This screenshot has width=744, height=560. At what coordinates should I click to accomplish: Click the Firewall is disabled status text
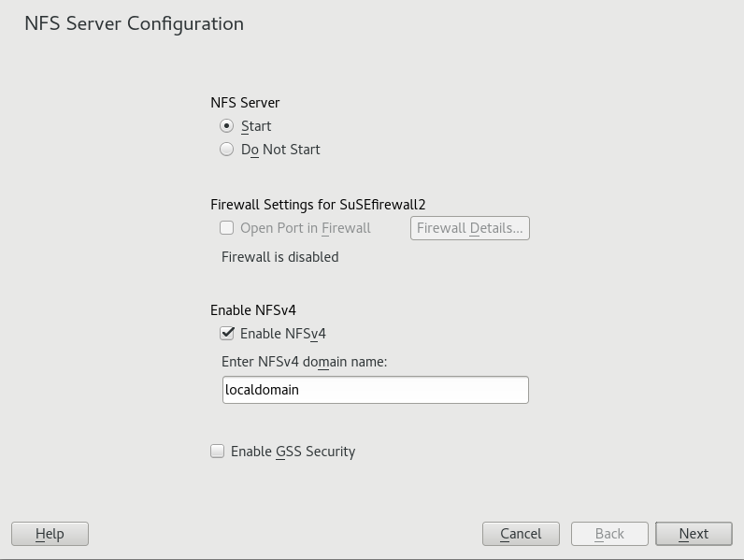[x=279, y=257]
